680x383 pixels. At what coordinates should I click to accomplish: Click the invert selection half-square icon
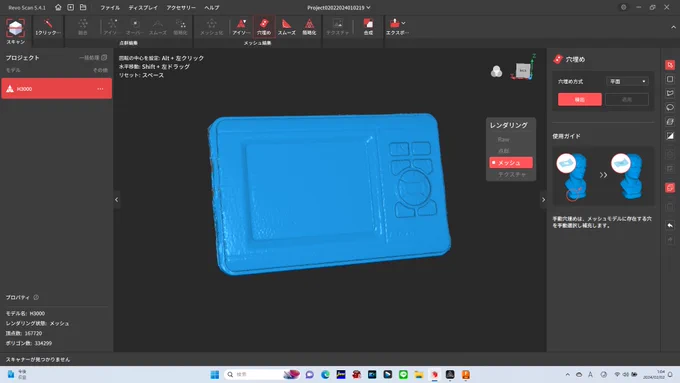670,136
